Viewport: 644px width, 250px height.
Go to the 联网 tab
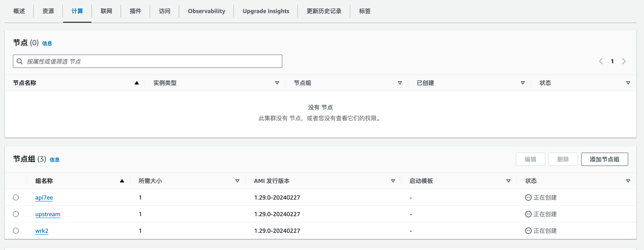[x=106, y=11]
